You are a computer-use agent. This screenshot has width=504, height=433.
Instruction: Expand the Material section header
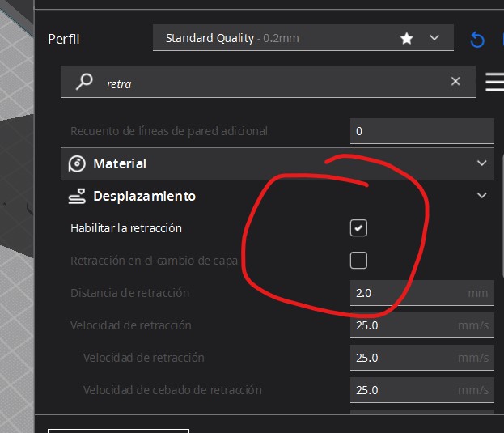click(x=277, y=163)
